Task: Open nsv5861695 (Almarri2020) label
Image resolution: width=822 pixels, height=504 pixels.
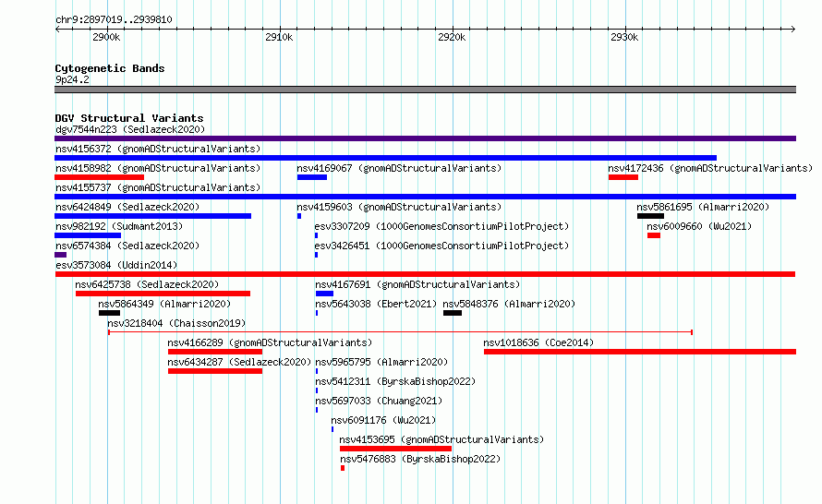Action: pyautogui.click(x=703, y=207)
